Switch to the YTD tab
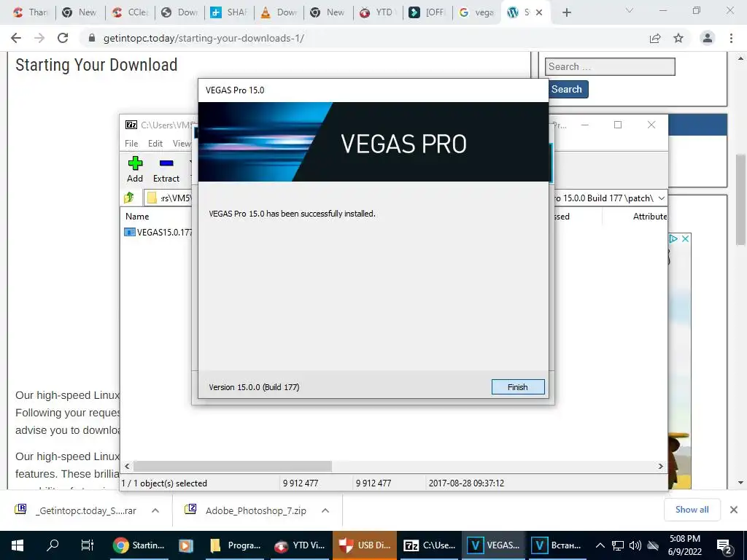The width and height of the screenshot is (747, 560). pos(378,12)
